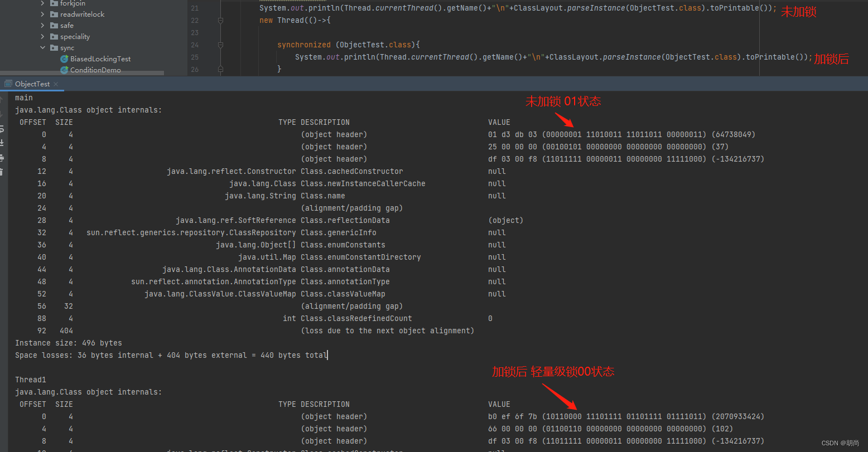Click value '66 00 00 00' in Thread1 dump
This screenshot has width=868, height=452.
pos(513,429)
